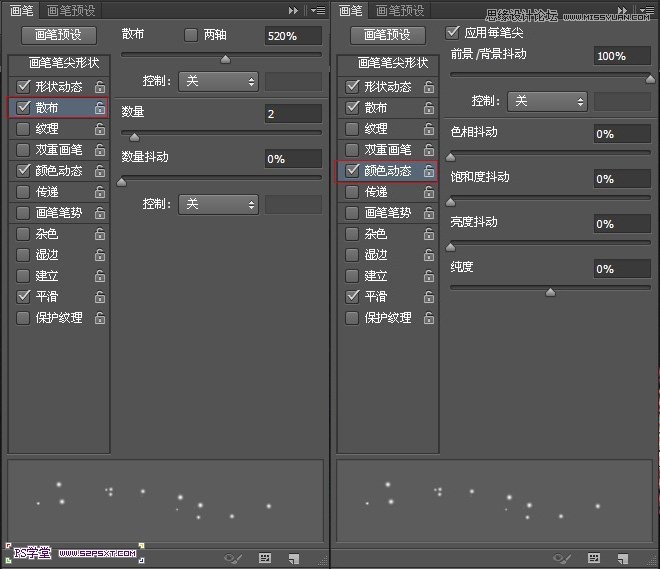This screenshot has height=569, width=660.
Task: Adjust 纯度 slider handle
Action: click(x=550, y=292)
